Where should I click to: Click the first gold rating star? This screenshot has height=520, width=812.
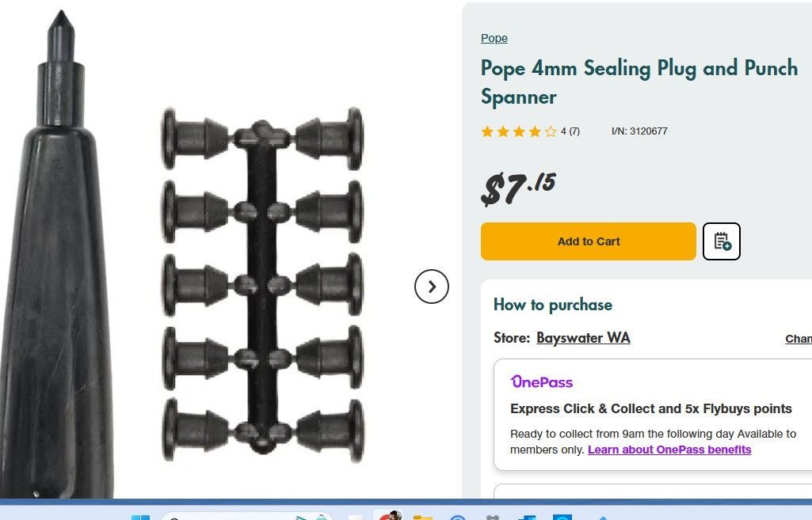(x=487, y=131)
